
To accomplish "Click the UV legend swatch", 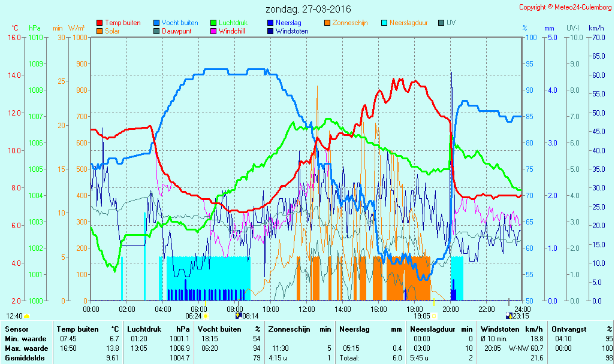I will (x=441, y=23).
